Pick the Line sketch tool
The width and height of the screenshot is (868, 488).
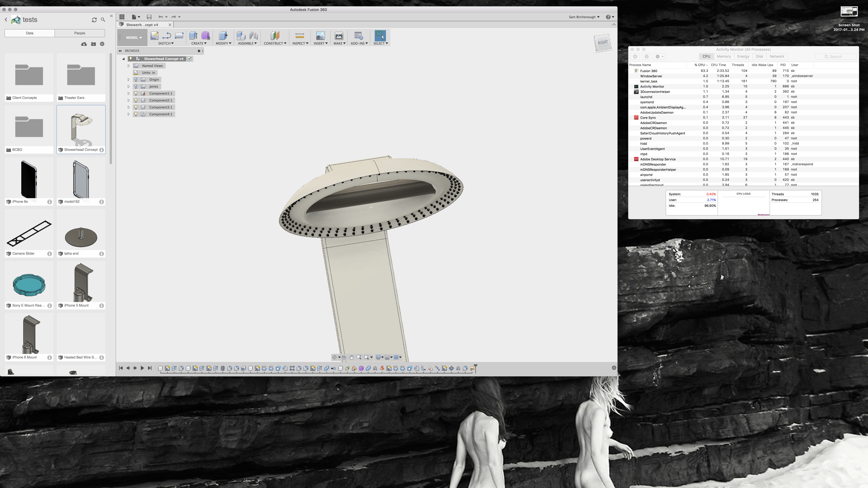tap(167, 36)
